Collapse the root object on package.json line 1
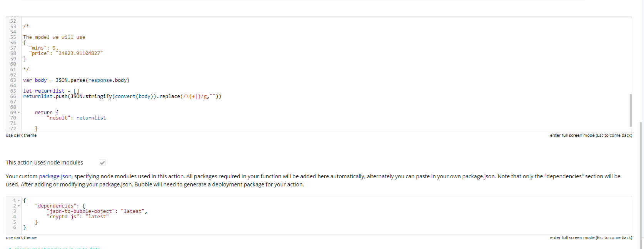Viewport: 644px width, 249px height. 19,201
